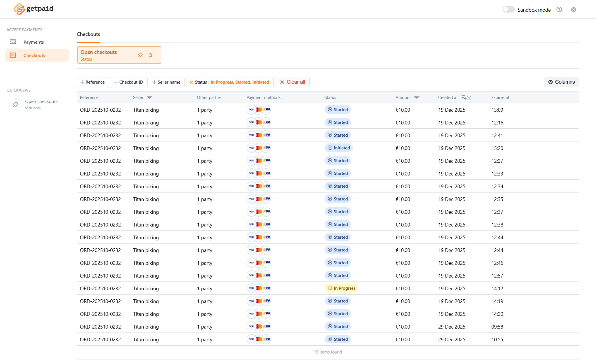Delete the Open checkouts saved view
This screenshot has height=364, width=596.
tap(150, 55)
